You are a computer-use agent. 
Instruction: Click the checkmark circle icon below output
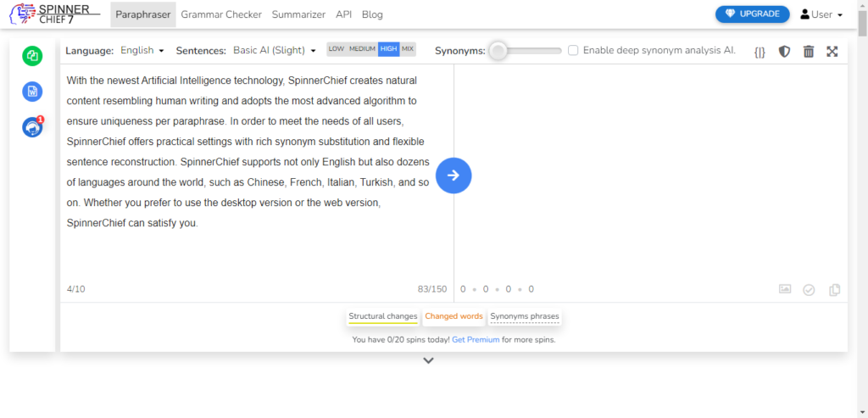[x=809, y=290]
